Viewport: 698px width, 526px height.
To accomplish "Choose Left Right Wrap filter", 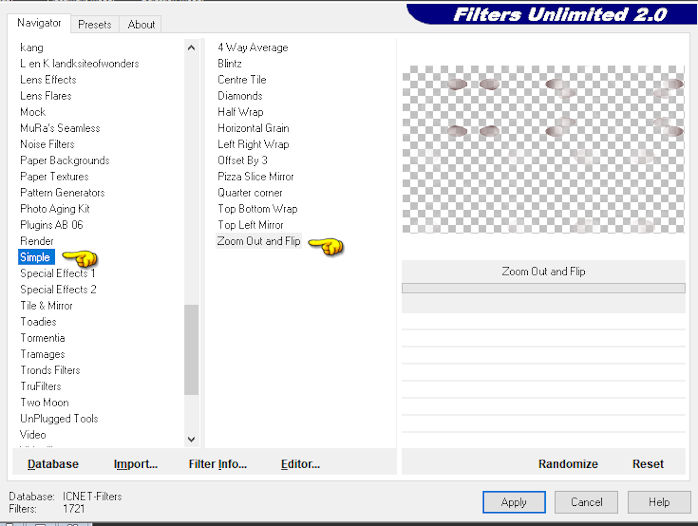I will 253,144.
